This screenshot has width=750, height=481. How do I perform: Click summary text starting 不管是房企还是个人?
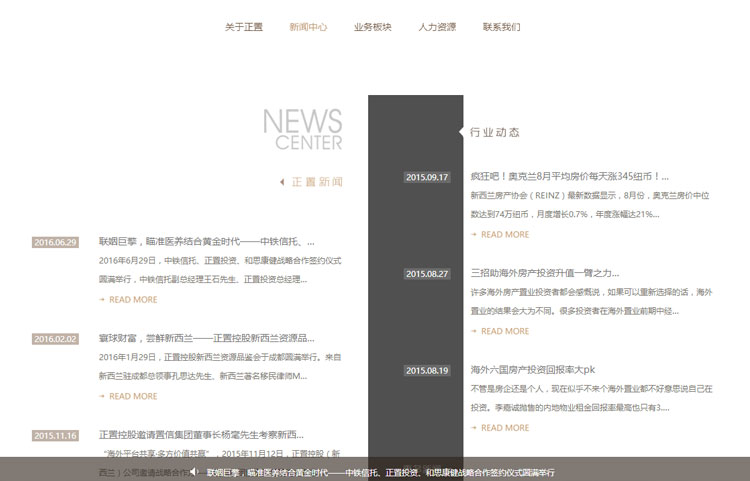(x=591, y=398)
